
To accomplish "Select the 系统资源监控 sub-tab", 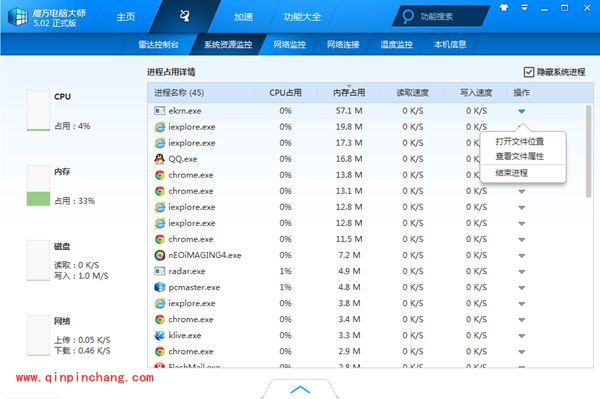I will [228, 44].
